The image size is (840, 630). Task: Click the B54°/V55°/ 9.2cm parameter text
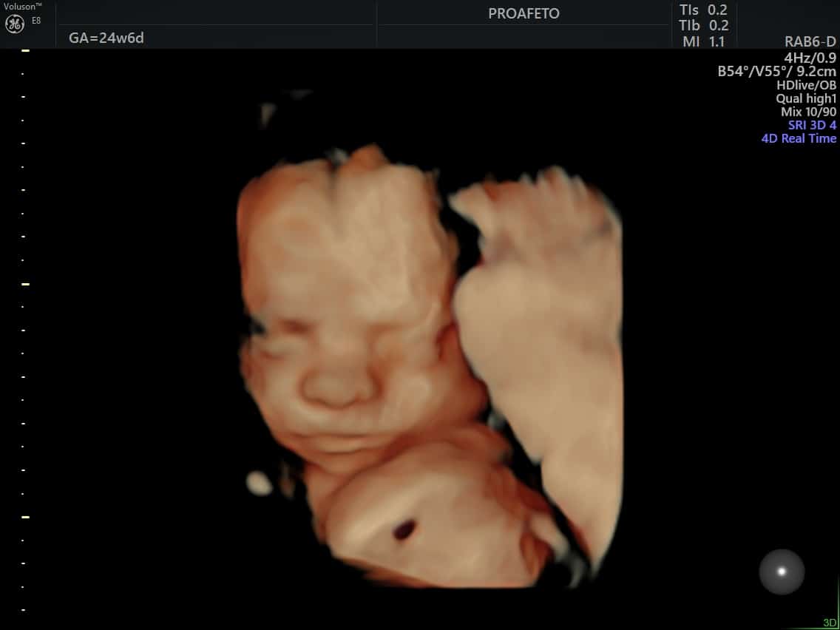(x=777, y=71)
